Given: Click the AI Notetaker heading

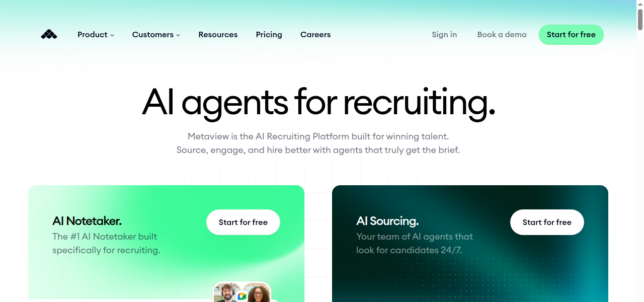Looking at the screenshot, I should [x=87, y=221].
